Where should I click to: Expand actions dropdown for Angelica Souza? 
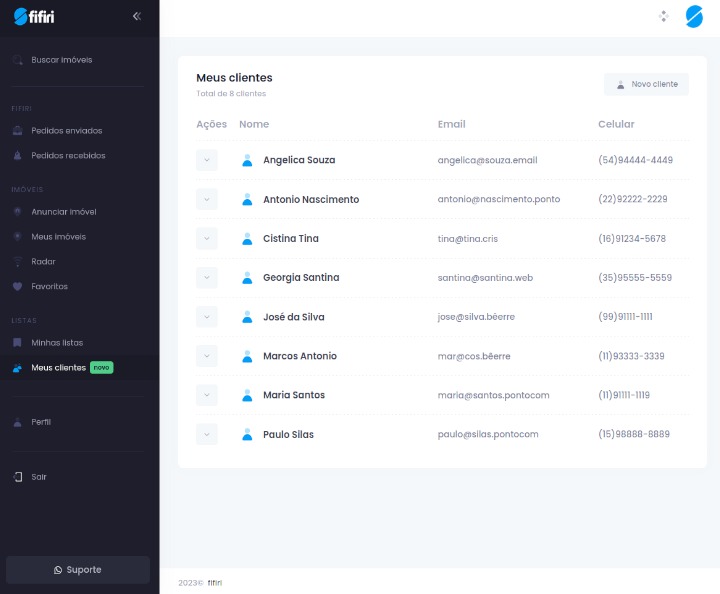point(207,160)
